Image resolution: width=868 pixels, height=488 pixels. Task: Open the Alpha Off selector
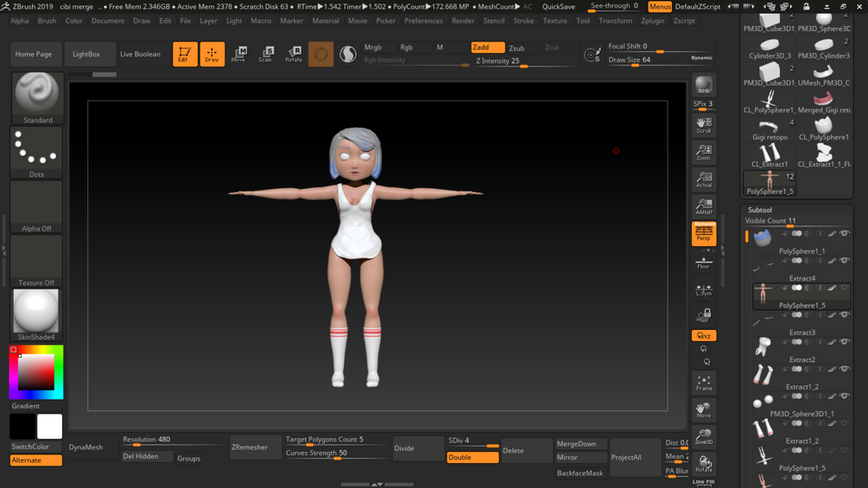(x=36, y=207)
